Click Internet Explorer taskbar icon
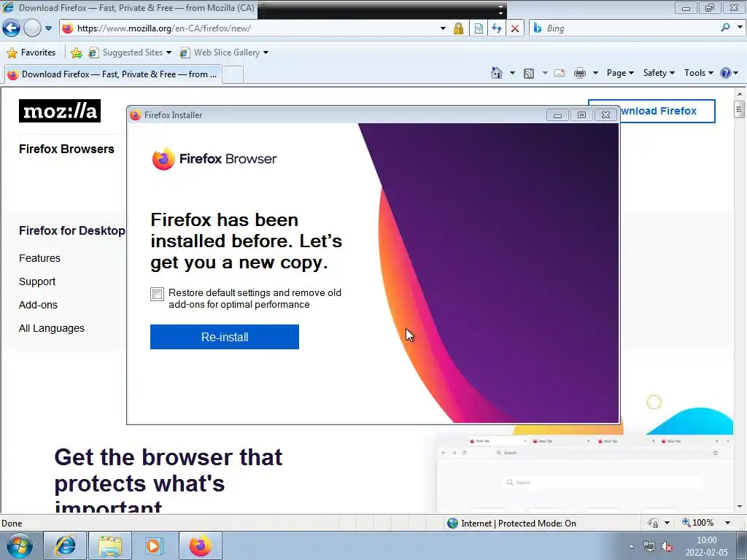The image size is (747, 560). coord(65,545)
